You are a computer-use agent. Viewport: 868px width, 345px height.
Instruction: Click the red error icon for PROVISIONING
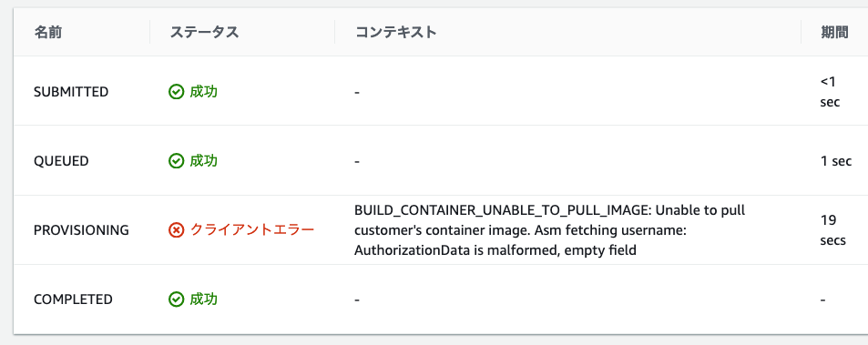click(x=176, y=230)
